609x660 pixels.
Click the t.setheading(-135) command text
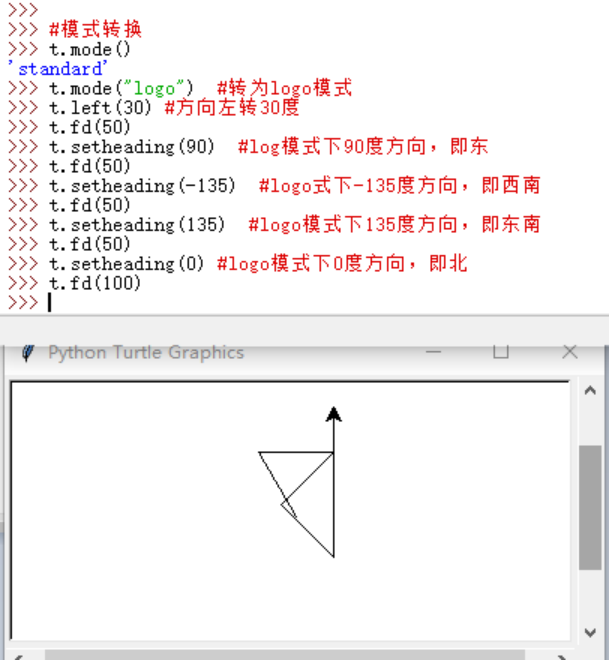click(142, 186)
